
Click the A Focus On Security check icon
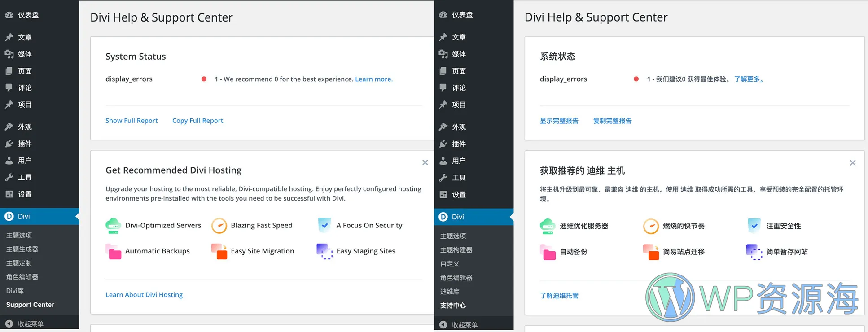[324, 225]
